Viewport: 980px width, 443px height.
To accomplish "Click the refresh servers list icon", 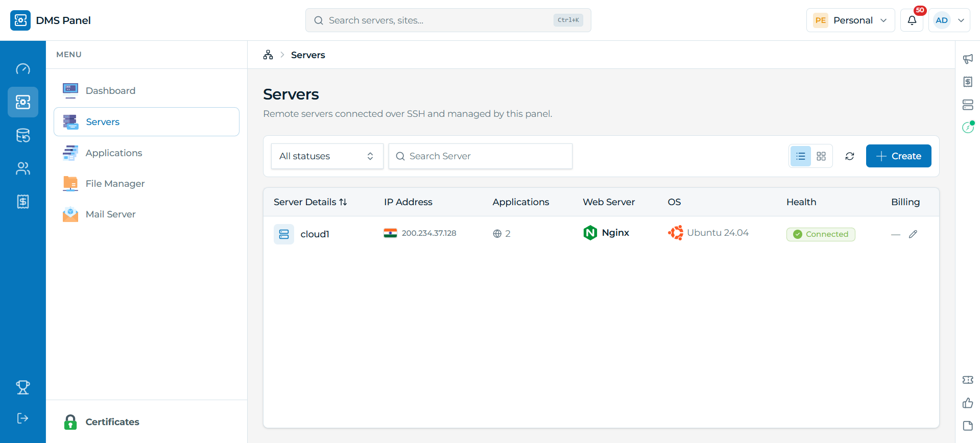I will 850,156.
